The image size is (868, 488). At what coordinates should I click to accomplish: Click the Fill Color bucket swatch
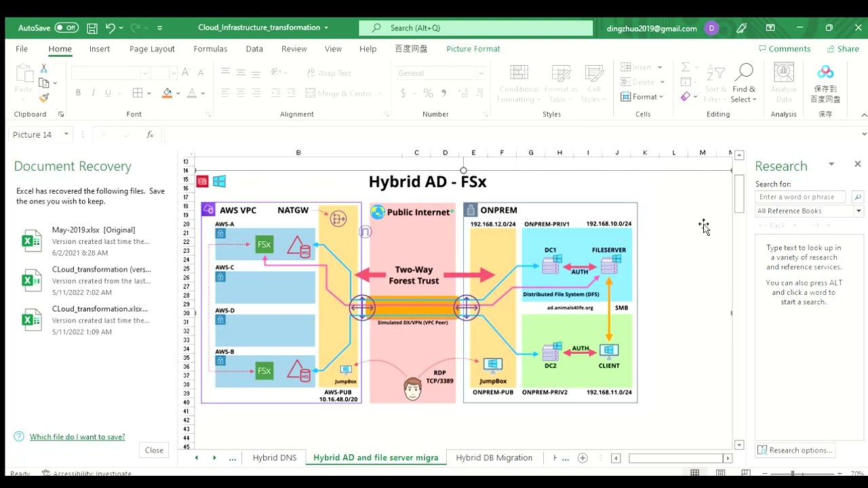tap(167, 93)
